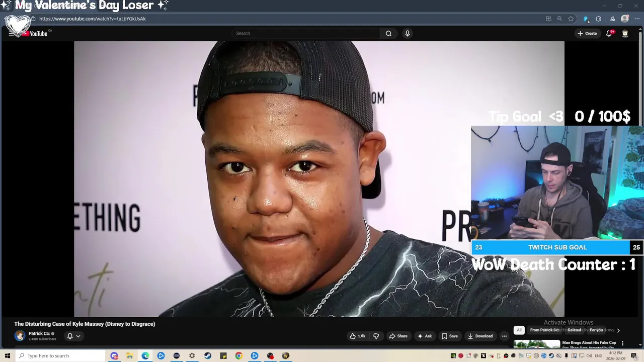Open NVIDIA tray icon
The height and width of the screenshot is (362, 644).
453,356
